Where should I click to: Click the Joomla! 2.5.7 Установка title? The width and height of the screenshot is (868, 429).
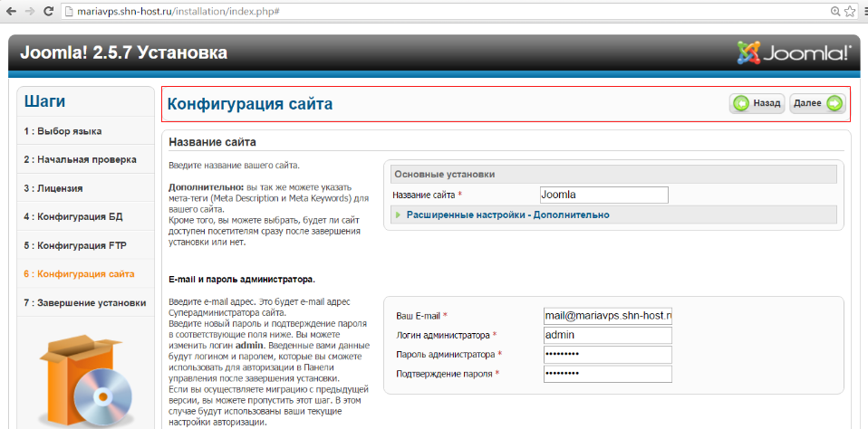[x=123, y=52]
